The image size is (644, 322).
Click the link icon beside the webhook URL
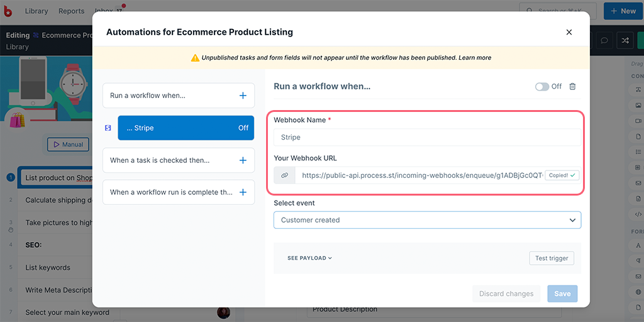click(284, 175)
